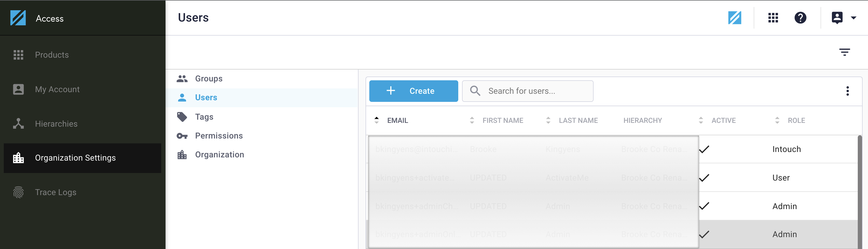Click the Hierarchies tree icon

click(x=18, y=124)
